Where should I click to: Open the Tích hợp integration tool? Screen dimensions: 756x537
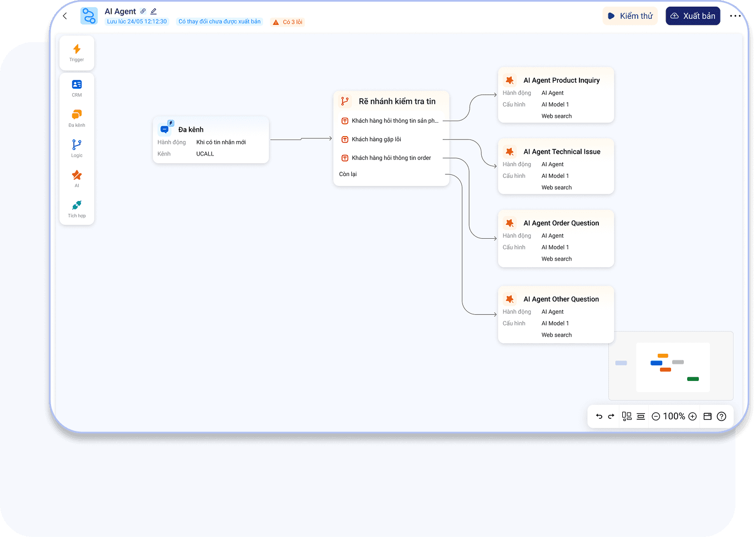tap(77, 208)
